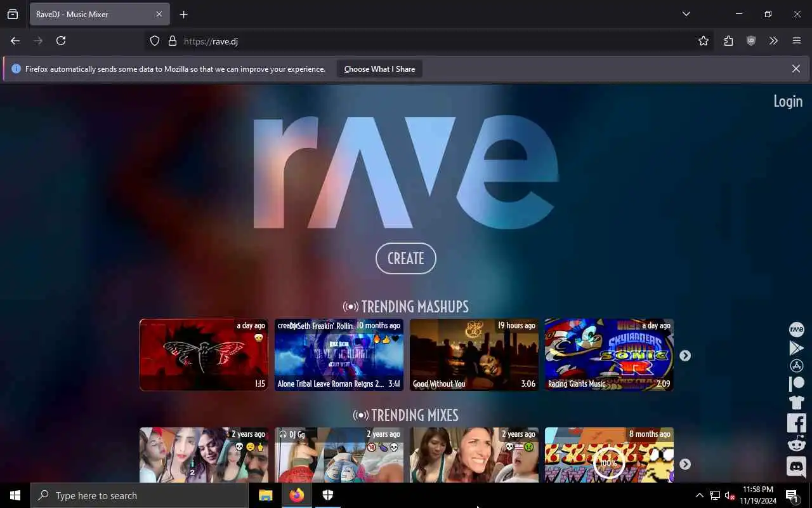Click the Login link
Image resolution: width=812 pixels, height=508 pixels.
(788, 102)
